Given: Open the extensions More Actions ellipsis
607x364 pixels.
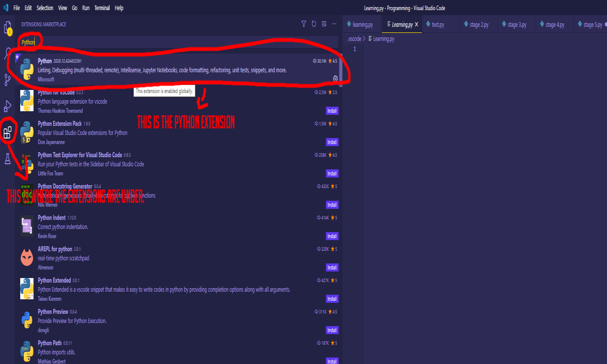Looking at the screenshot, I should coord(334,24).
